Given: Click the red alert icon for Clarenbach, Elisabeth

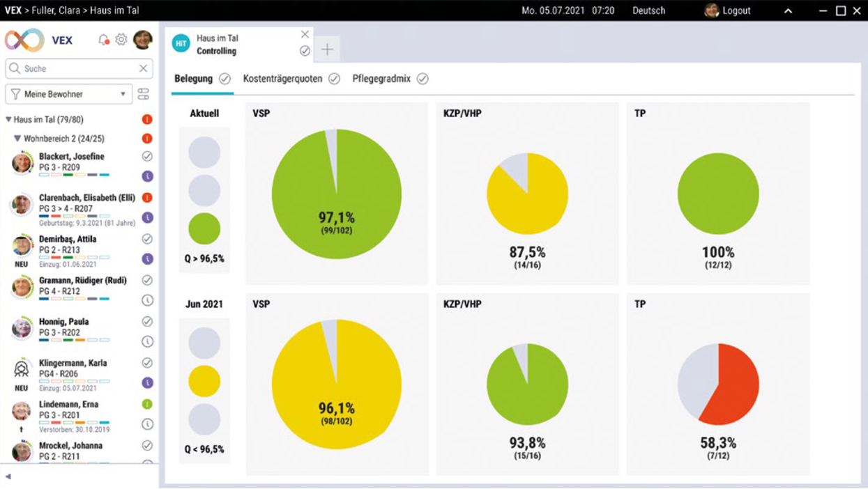Looking at the screenshot, I should coord(147,198).
